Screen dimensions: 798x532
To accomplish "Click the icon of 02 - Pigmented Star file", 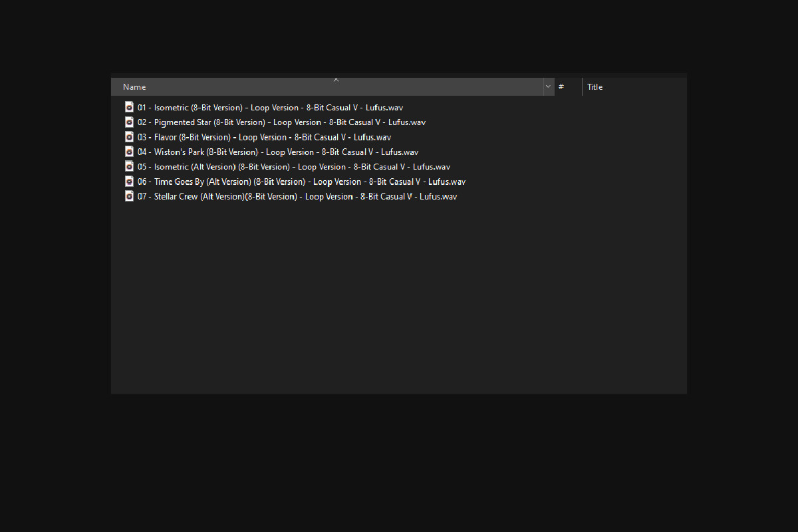I will pos(129,122).
